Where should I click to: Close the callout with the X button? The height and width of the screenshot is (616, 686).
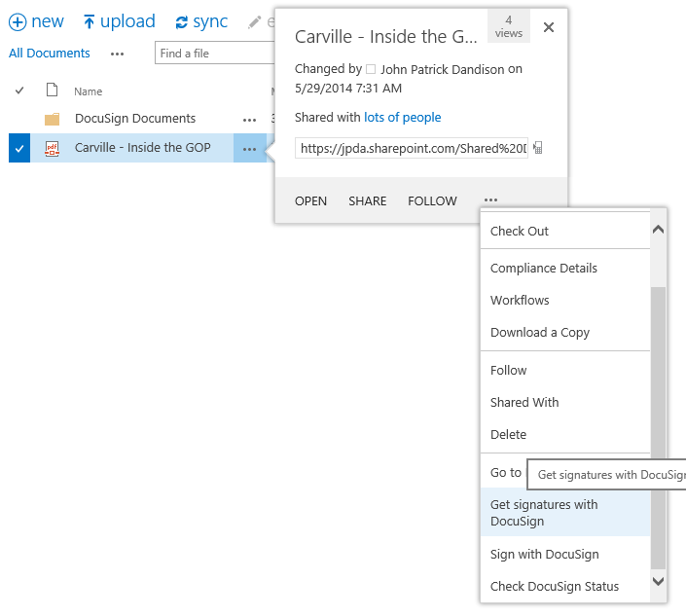(548, 27)
